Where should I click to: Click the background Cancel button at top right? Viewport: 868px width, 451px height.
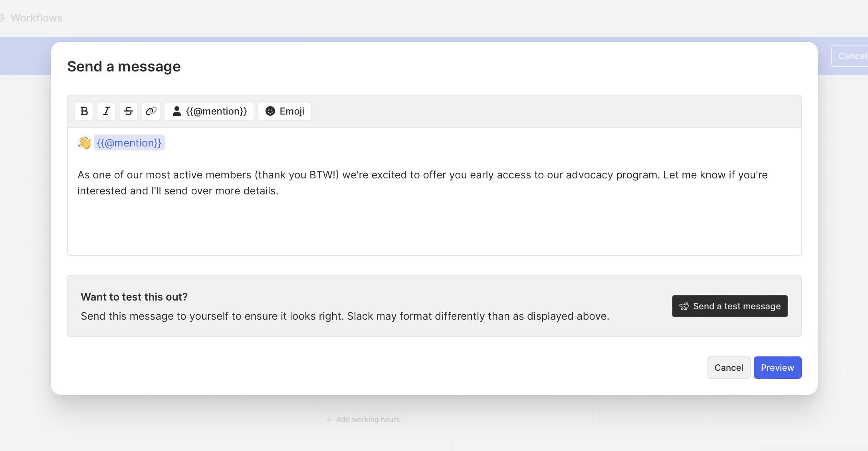(x=852, y=56)
